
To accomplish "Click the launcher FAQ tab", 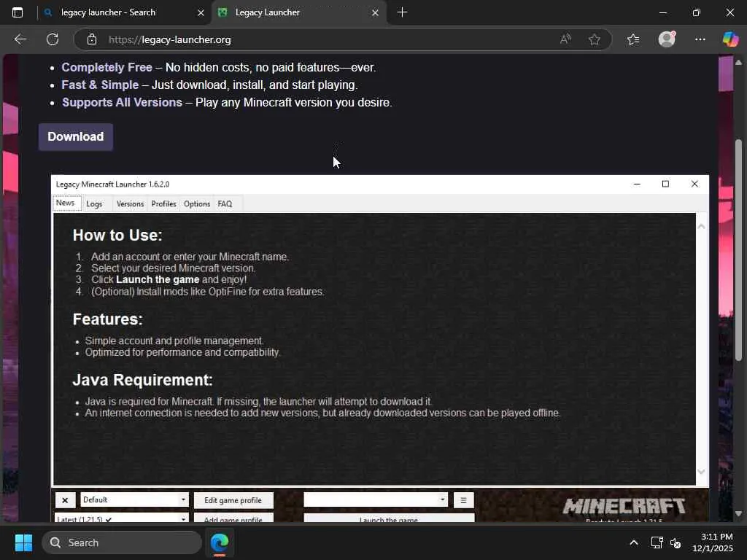I will tap(225, 204).
